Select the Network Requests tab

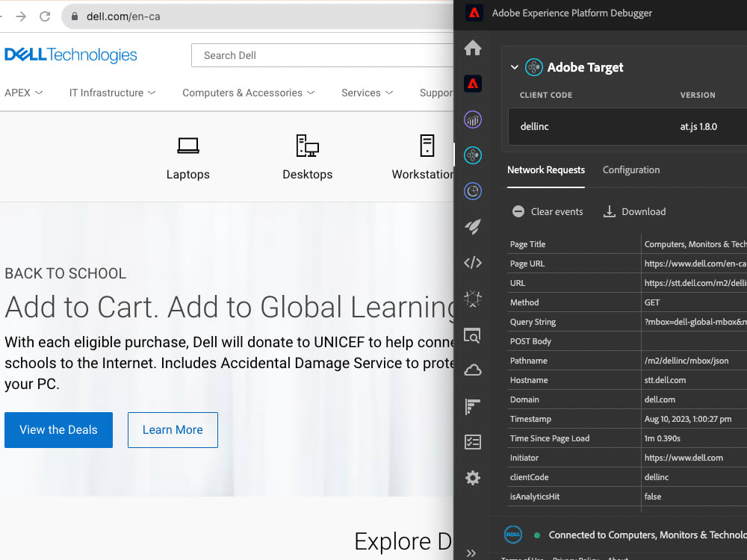[x=546, y=170]
